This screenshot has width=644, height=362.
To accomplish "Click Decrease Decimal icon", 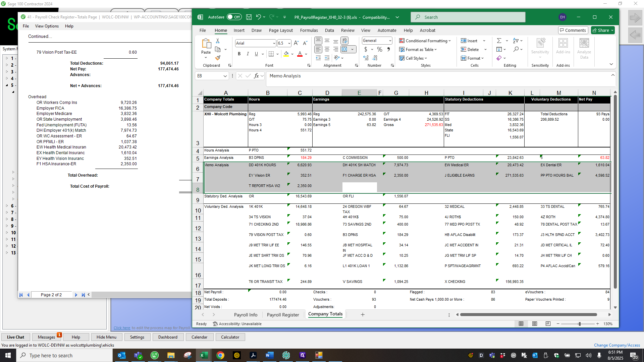I will point(375,58).
